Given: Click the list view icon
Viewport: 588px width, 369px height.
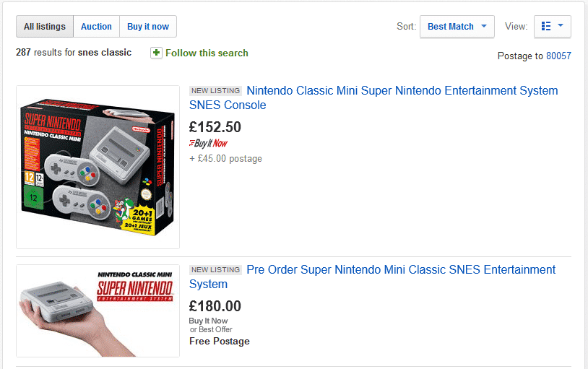Looking at the screenshot, I should click(546, 27).
